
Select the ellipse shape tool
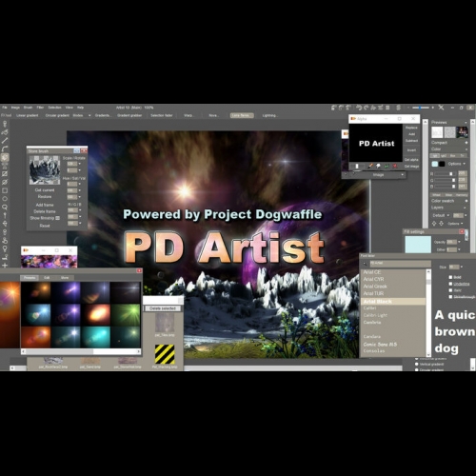[x=5, y=199]
